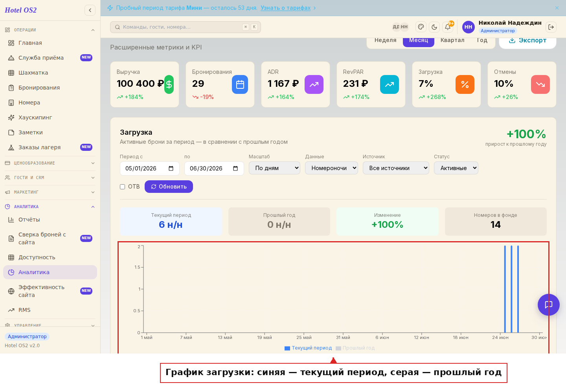Click the cyan RevPAR trend icon
The image size is (566, 392).
click(x=390, y=84)
